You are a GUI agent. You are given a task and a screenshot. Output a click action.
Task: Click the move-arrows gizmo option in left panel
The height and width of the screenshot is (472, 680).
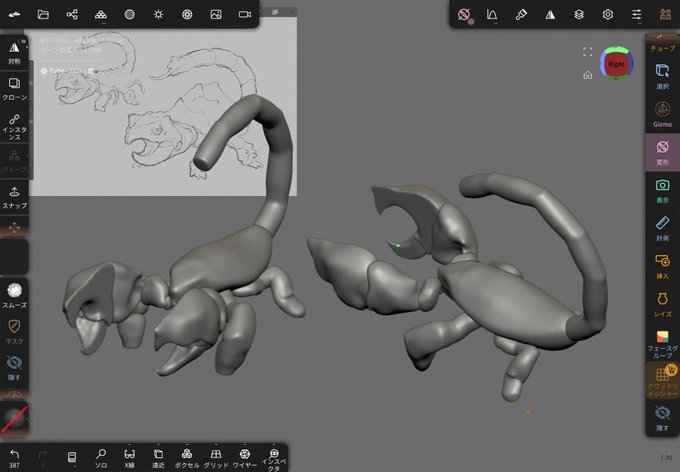point(14,227)
